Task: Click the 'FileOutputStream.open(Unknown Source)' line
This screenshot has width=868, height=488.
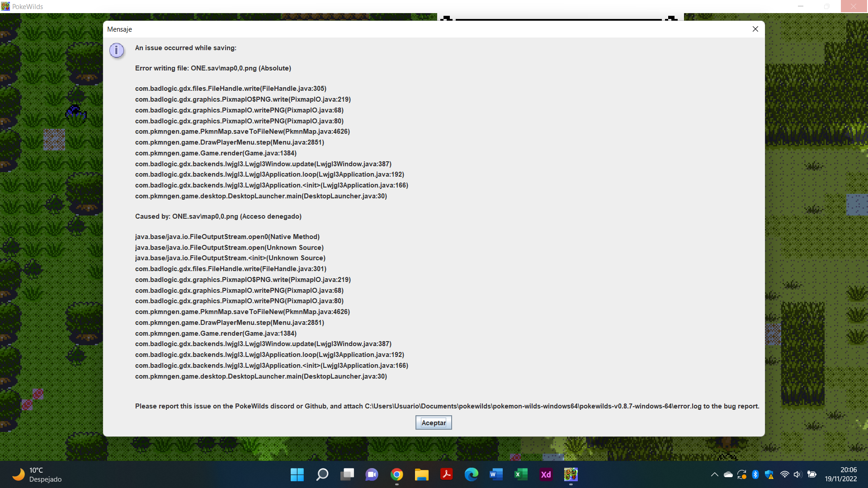Action: coord(229,248)
